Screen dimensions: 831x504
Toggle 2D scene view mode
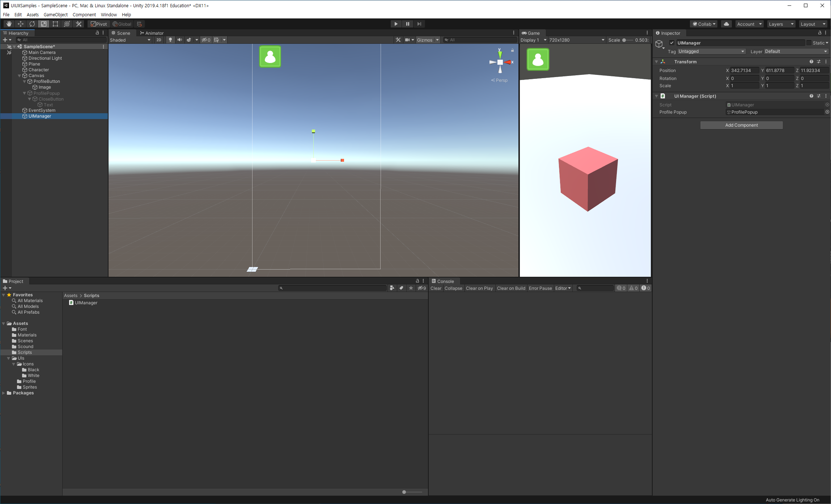pos(158,40)
